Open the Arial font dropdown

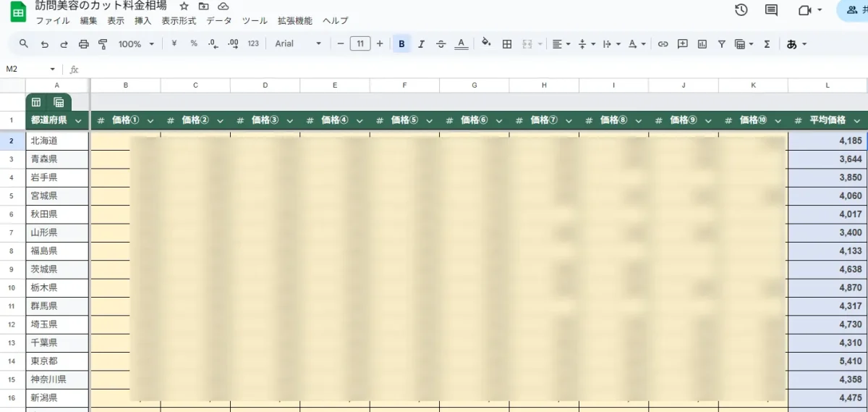298,43
